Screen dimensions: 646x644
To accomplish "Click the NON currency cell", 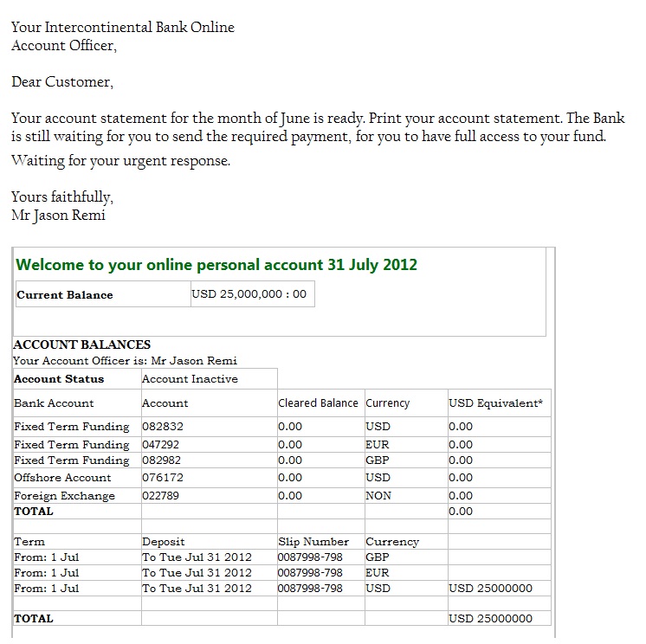I will point(378,496).
